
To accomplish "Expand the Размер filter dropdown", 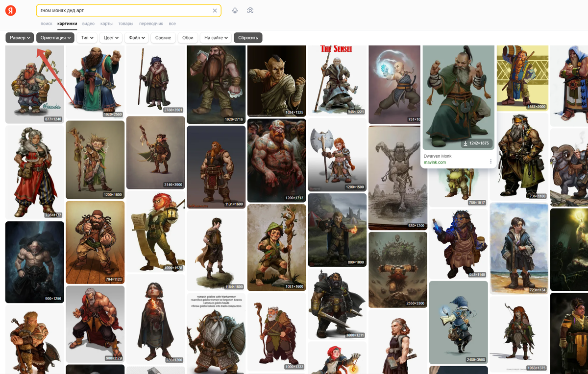I will tap(20, 38).
